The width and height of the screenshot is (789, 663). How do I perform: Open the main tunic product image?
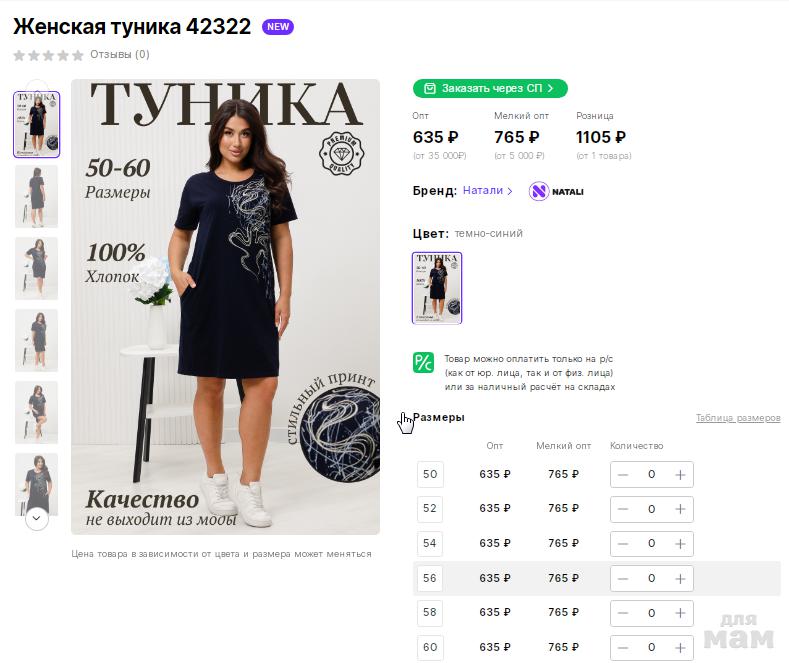[x=225, y=306]
